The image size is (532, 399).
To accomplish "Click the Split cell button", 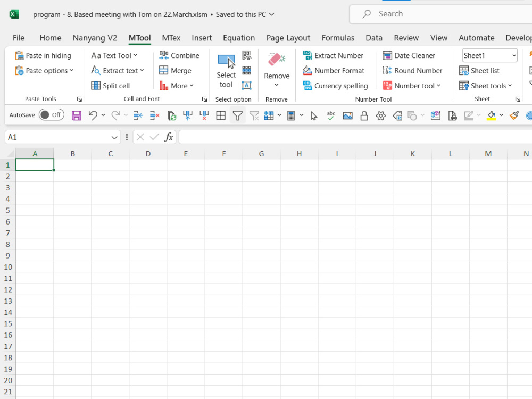I will tap(110, 86).
